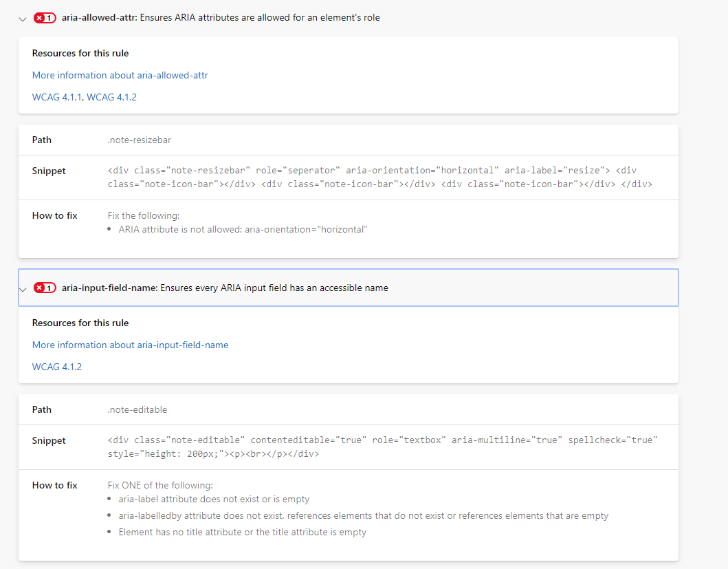Open More information about aria-allowed-attr
This screenshot has height=569, width=728.
pos(120,75)
